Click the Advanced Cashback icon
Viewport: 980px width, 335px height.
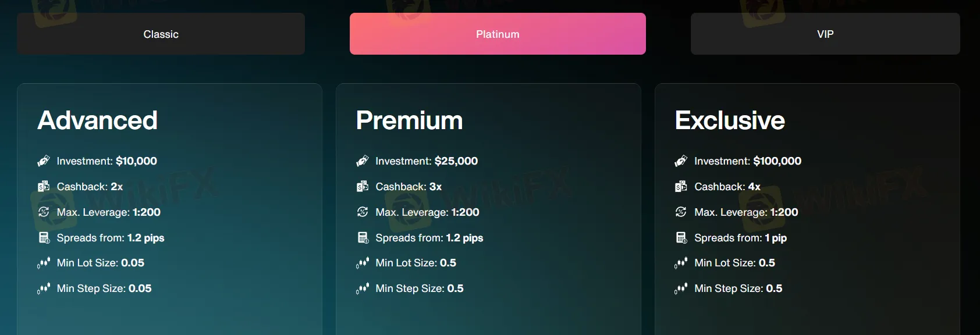click(44, 187)
